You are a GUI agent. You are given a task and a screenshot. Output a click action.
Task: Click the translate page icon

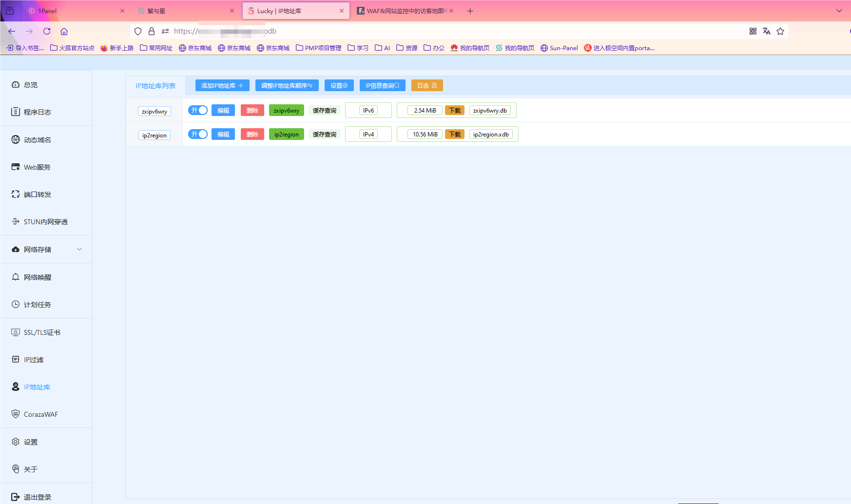point(767,31)
